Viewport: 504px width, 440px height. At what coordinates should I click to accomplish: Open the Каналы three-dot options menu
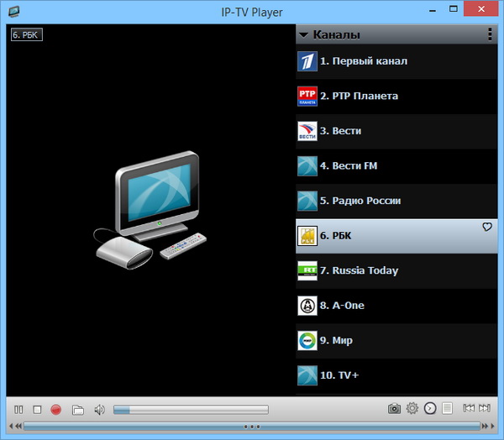491,35
